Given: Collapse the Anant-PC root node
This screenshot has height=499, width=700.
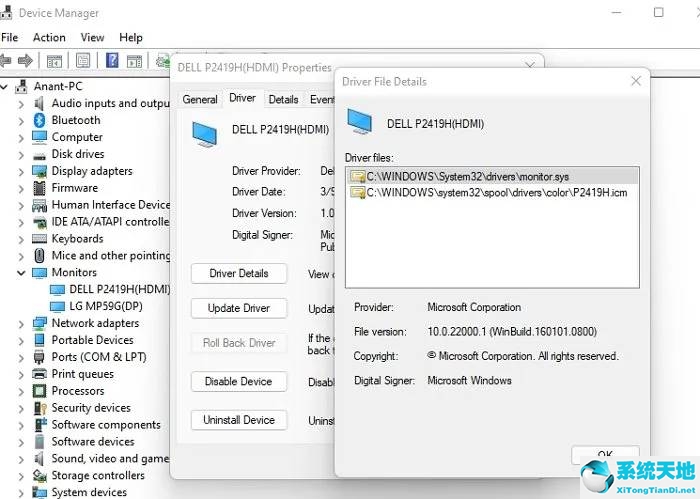Looking at the screenshot, I should 4,87.
